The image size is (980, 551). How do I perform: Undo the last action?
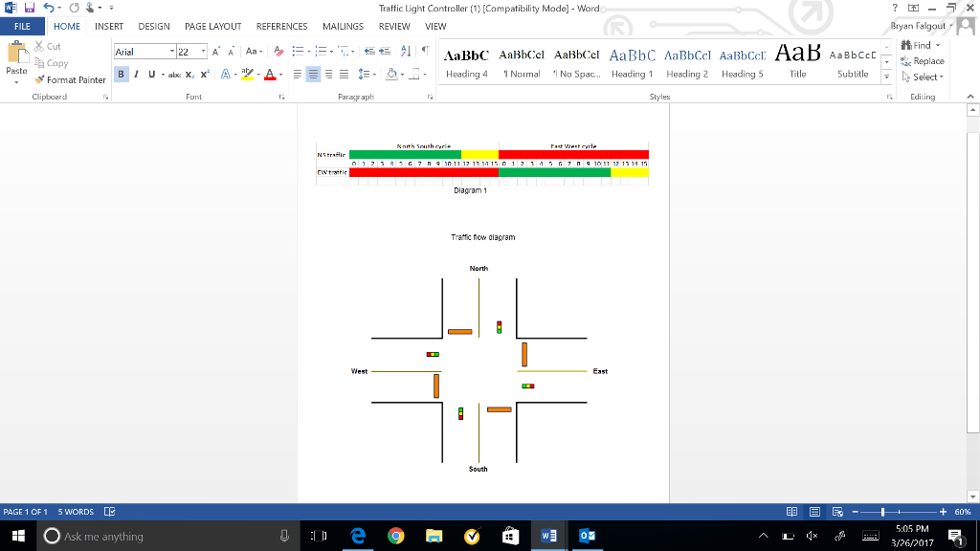pos(48,8)
